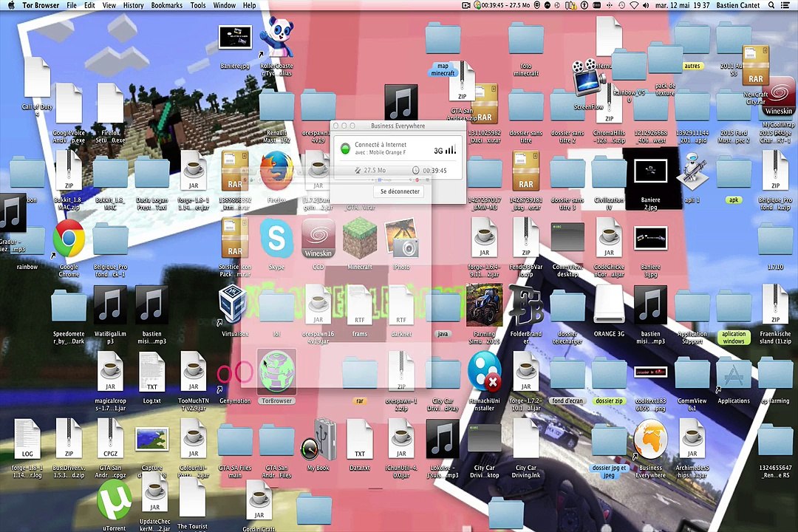The image size is (798, 532).
Task: Open the Baniere 2.jpg thumbnail
Action: point(650,171)
